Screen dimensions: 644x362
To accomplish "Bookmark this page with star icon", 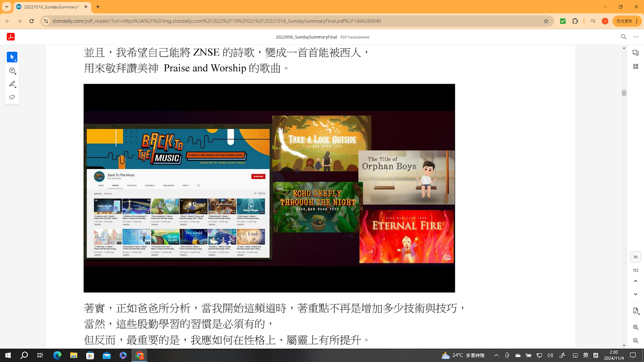I will click(546, 21).
